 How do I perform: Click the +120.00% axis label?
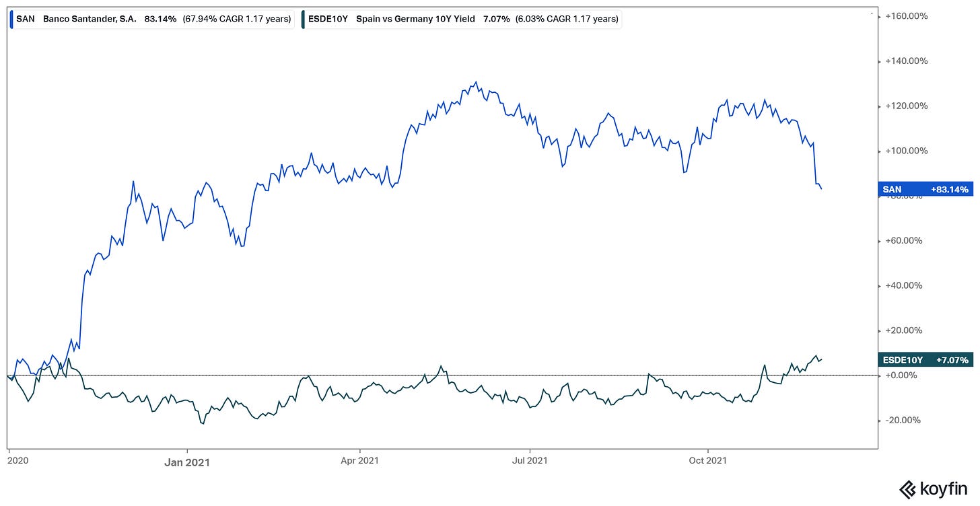907,106
